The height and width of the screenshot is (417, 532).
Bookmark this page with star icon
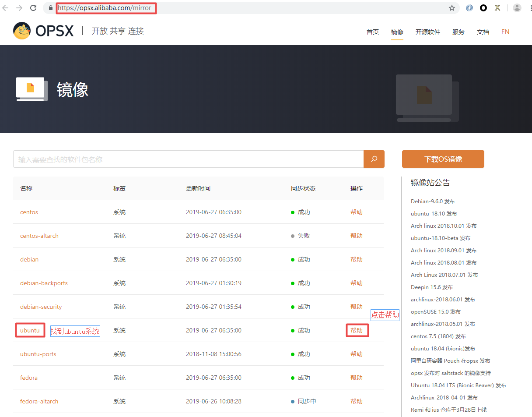tap(452, 8)
